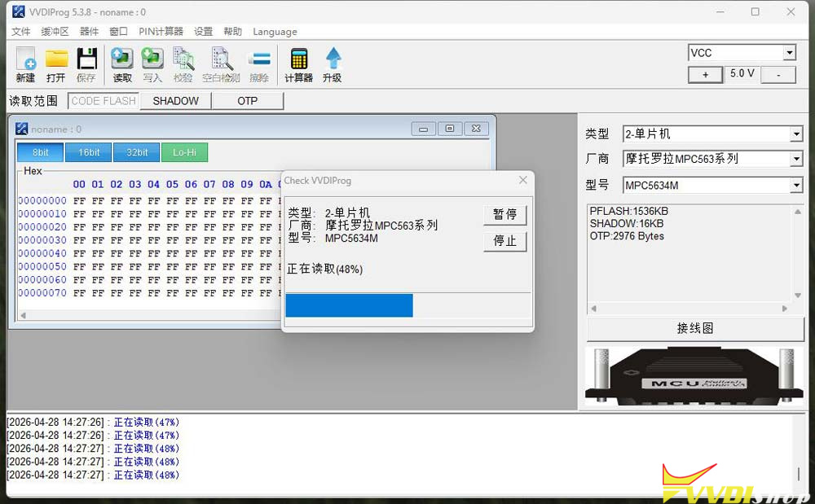Click the 暂停 (Pause) button
This screenshot has width=815, height=504.
(504, 214)
